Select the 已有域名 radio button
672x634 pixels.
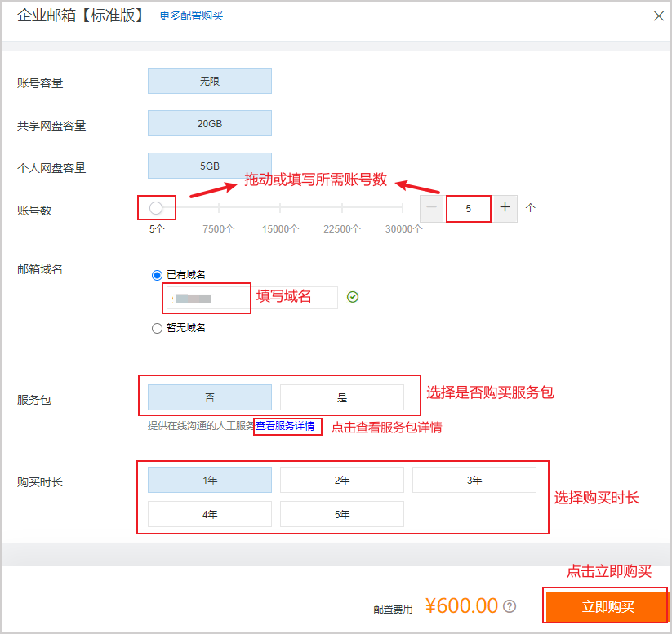(157, 275)
